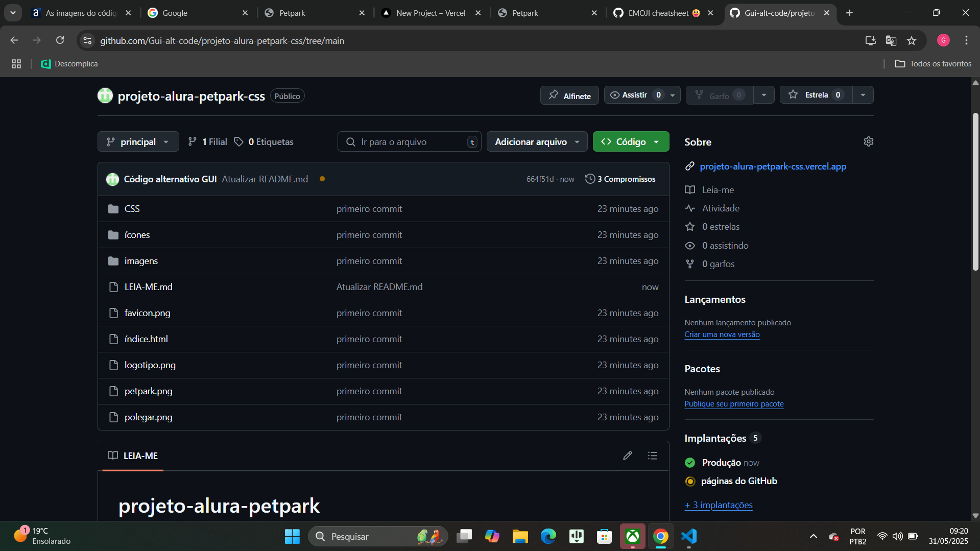Show hidden system tray icons chevron
Screen dimensions: 980x551
[814, 536]
